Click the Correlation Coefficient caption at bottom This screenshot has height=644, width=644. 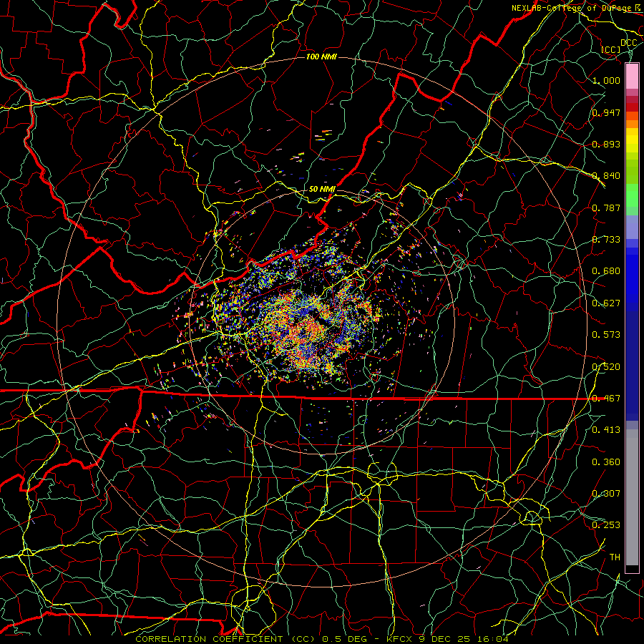(x=321, y=639)
